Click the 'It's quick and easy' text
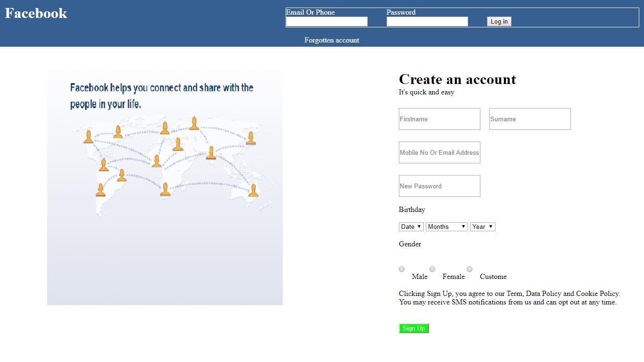Screen dimensions: 644x362 tap(427, 92)
